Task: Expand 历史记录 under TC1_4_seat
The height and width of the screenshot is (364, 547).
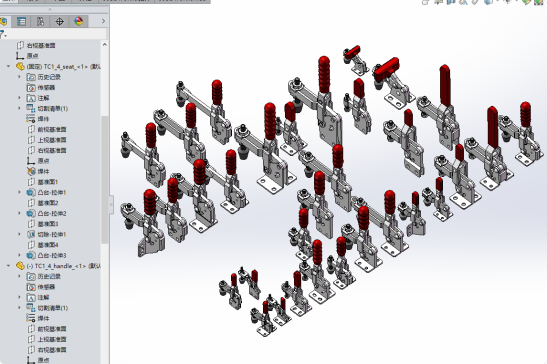Action: coord(20,77)
